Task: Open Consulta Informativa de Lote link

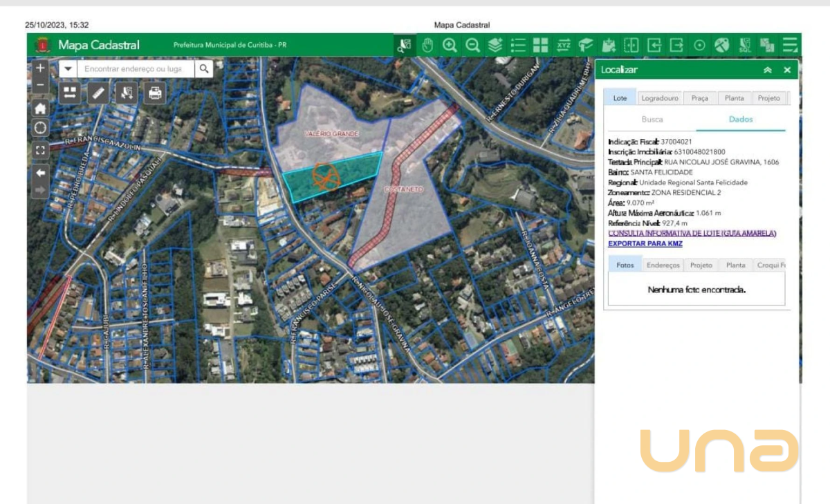Action: click(692, 234)
